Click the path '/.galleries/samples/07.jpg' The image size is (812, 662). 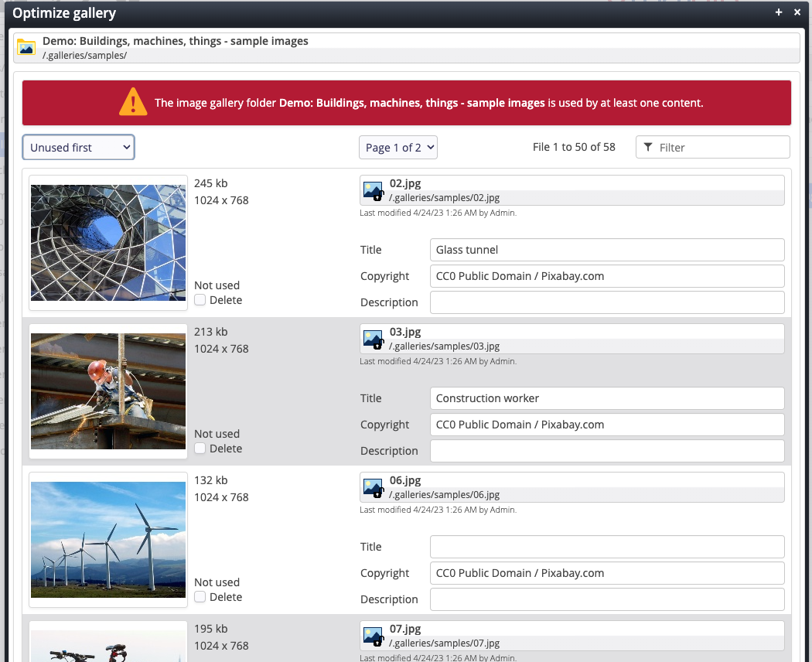click(x=445, y=643)
